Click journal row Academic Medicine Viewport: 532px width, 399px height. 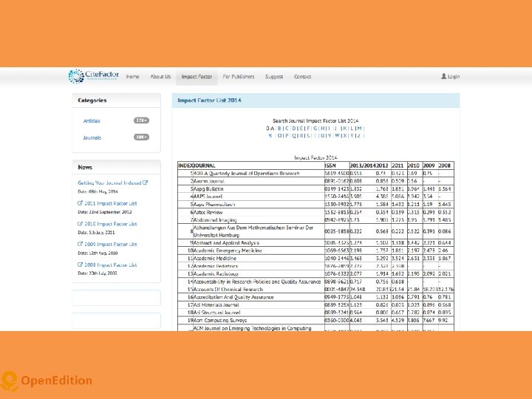(x=316, y=259)
